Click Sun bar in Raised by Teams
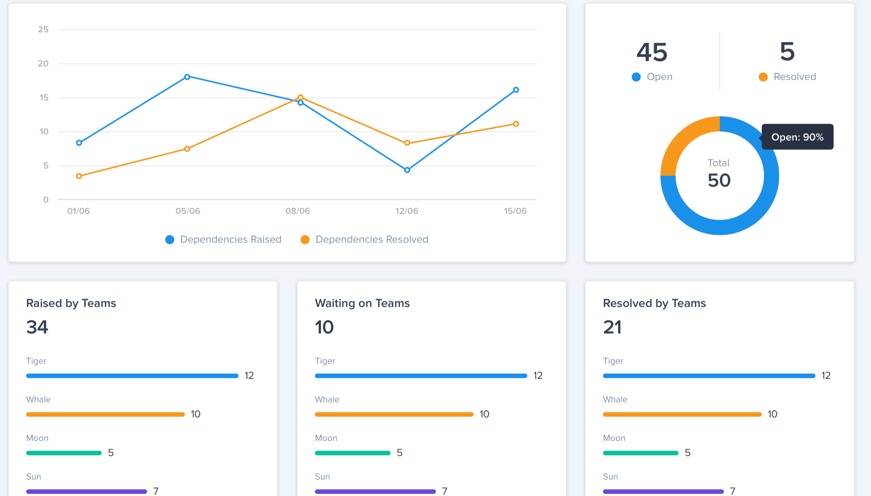Image resolution: width=871 pixels, height=496 pixels. point(87,491)
